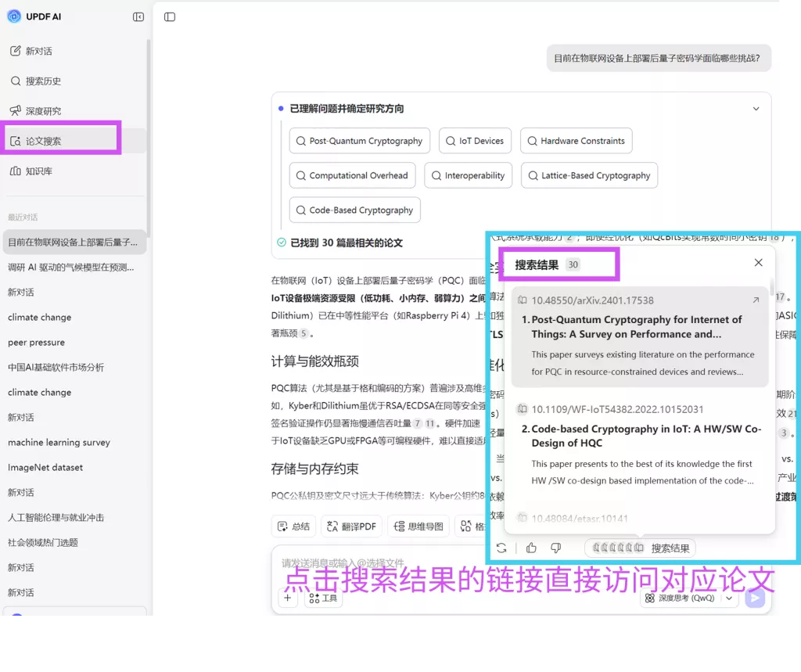
Task: Click the panel layout icon atop chat area
Action: pos(170,17)
